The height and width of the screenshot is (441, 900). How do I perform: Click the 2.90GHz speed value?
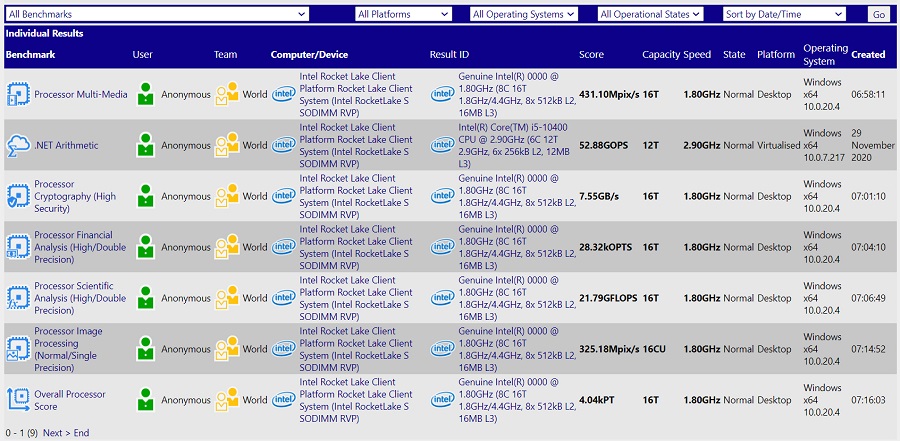click(701, 145)
